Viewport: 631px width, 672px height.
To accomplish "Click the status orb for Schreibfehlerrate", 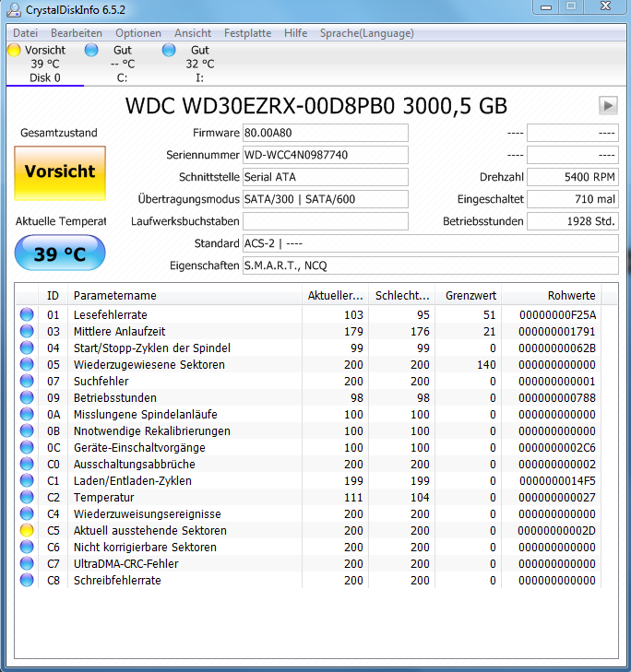I will click(x=27, y=581).
